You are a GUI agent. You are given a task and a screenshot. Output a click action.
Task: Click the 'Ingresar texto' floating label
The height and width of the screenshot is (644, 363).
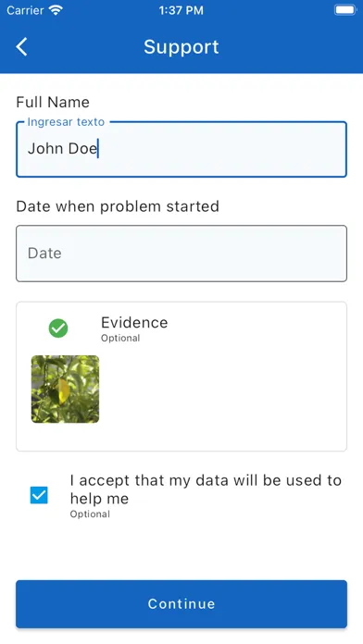click(x=66, y=122)
